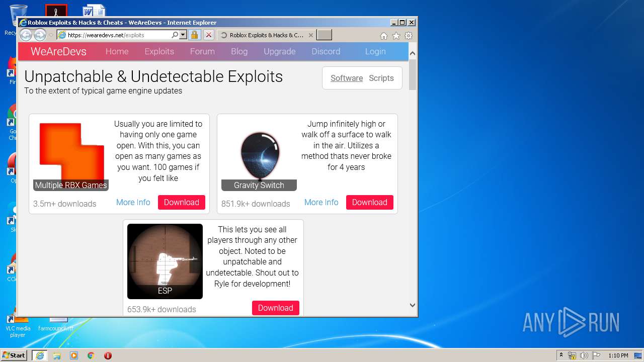
Task: Click the security lock icon
Action: [x=194, y=35]
